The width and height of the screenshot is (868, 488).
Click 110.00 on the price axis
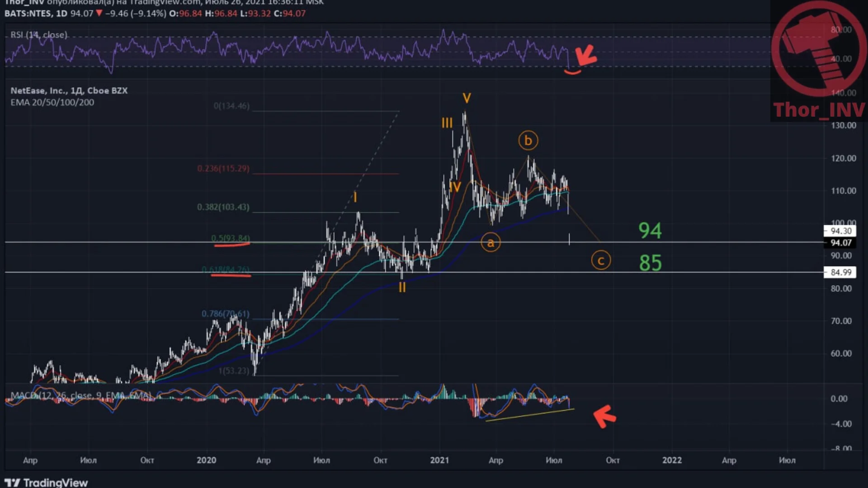[843, 191]
